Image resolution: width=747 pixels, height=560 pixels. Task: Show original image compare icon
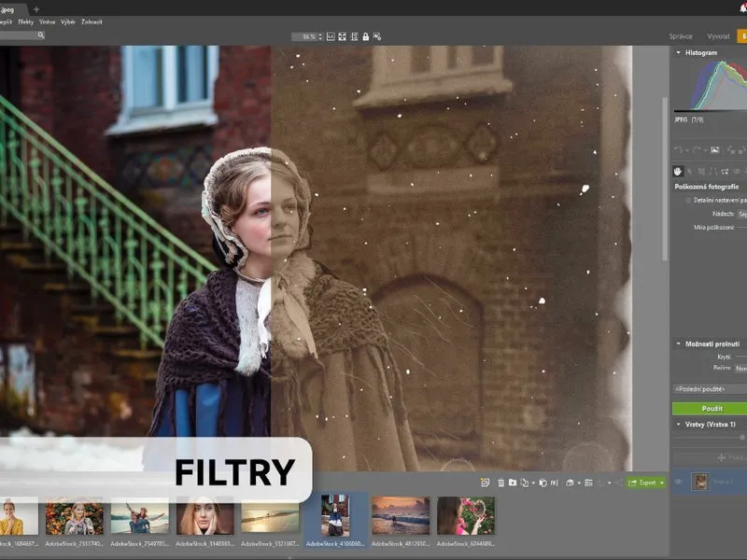(x=715, y=150)
